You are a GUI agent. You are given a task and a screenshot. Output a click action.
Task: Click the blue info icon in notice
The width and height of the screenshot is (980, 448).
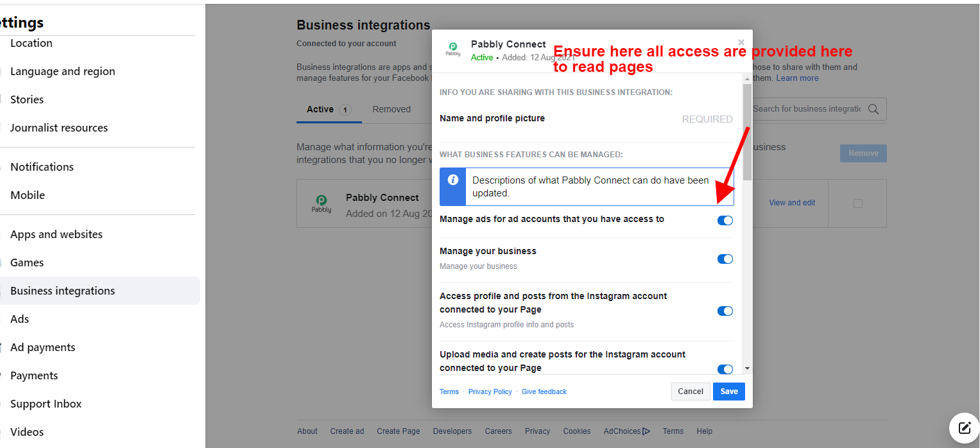[x=452, y=180]
